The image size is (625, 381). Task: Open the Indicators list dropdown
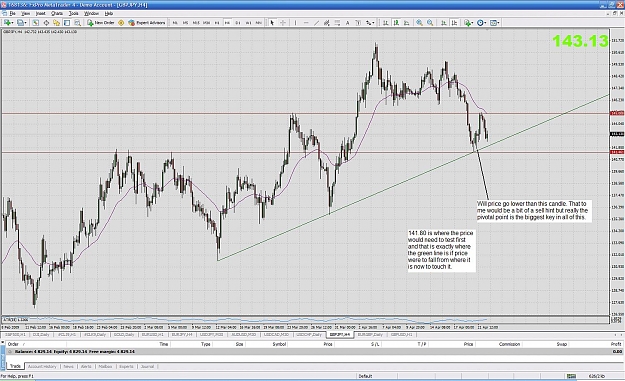click(469, 23)
